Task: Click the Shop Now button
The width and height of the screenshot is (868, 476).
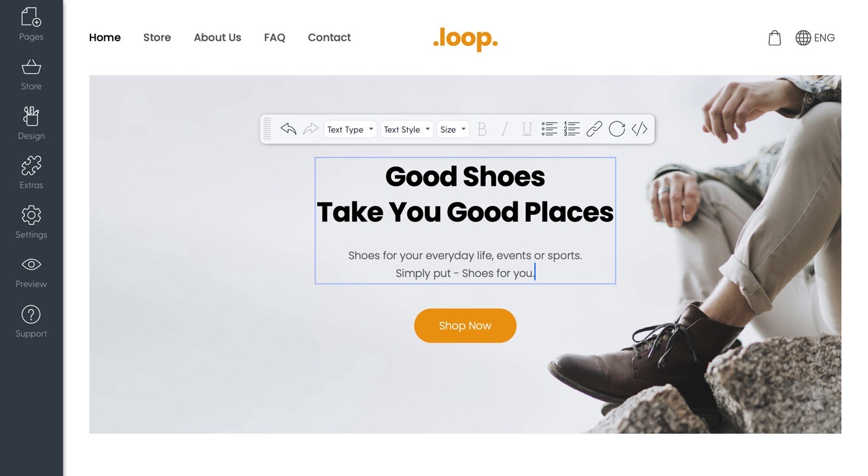Action: 465,325
